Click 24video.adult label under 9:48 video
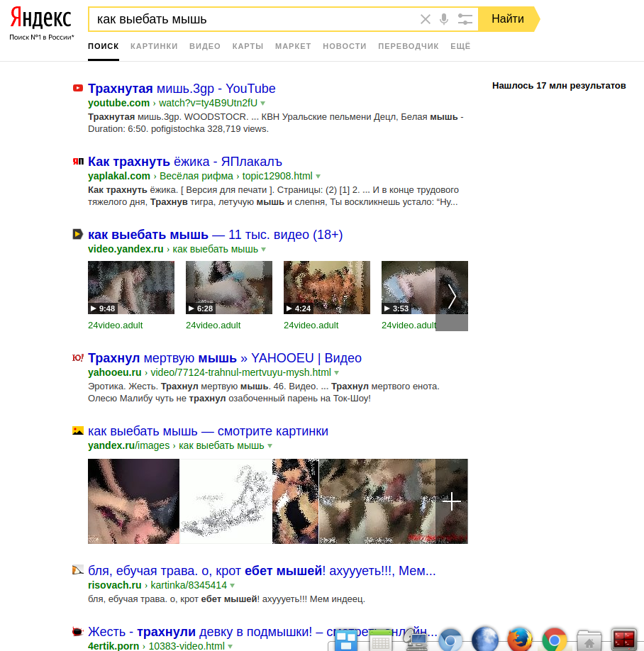 [116, 325]
